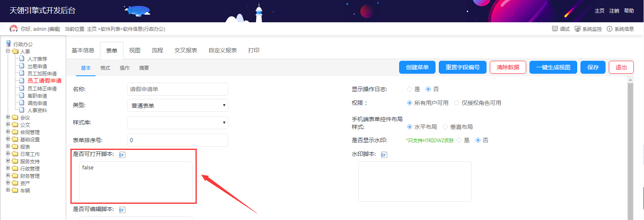Viewport: 644px width, 220px height.
Task: Collapse the 人事 tree node
Action: coord(8,51)
